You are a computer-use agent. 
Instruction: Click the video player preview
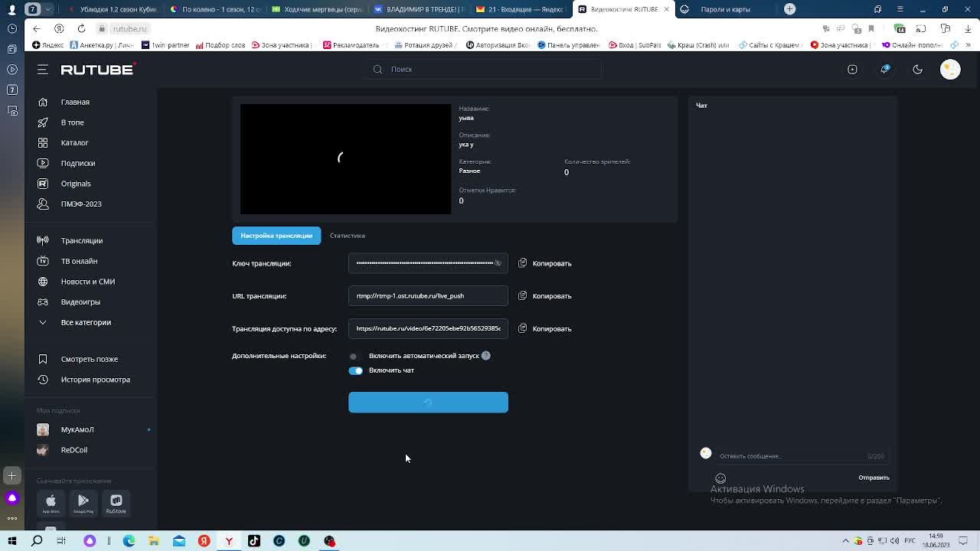pyautogui.click(x=345, y=159)
